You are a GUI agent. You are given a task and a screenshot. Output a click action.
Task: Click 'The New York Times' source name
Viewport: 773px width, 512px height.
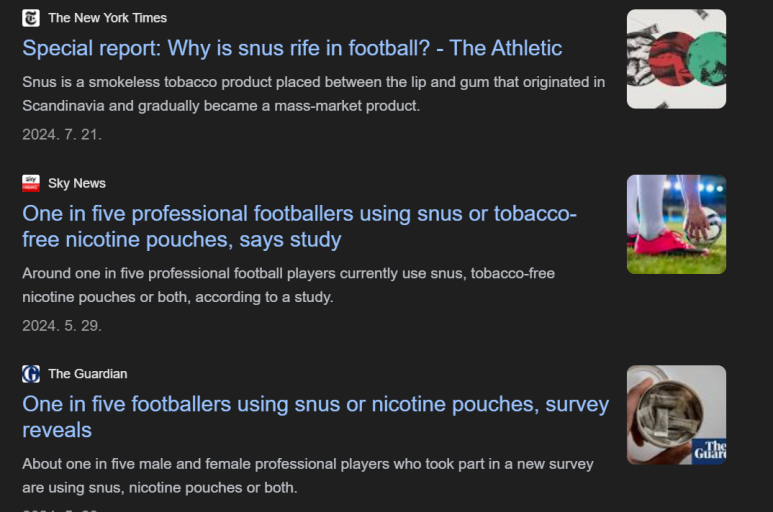(107, 18)
